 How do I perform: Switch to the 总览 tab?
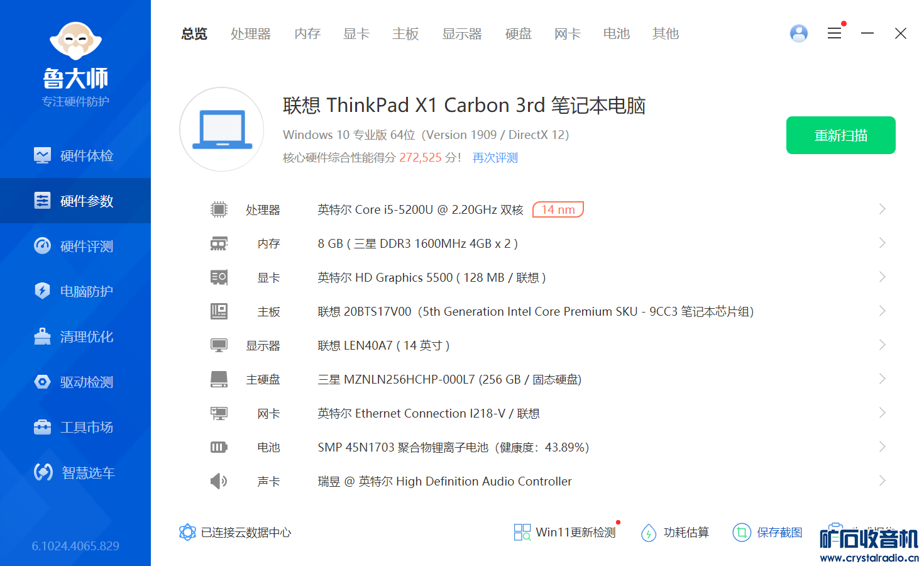click(x=194, y=33)
